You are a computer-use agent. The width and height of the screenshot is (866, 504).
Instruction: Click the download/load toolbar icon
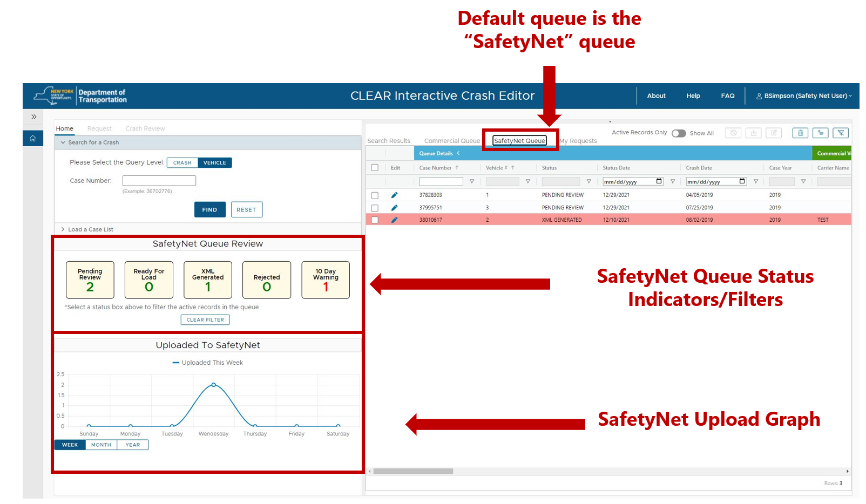tap(754, 133)
